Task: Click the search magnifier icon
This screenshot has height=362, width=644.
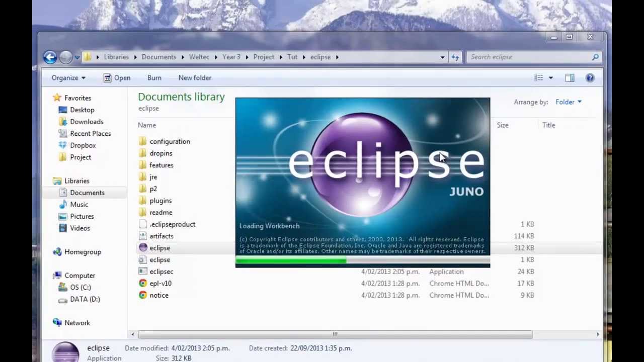Action: click(595, 57)
